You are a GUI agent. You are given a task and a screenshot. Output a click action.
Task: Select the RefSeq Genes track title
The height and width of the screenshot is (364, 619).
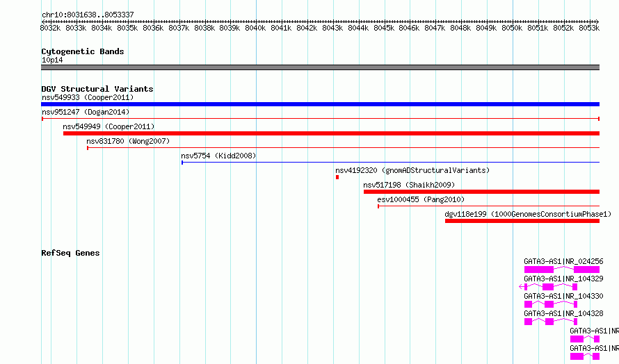pos(70,253)
